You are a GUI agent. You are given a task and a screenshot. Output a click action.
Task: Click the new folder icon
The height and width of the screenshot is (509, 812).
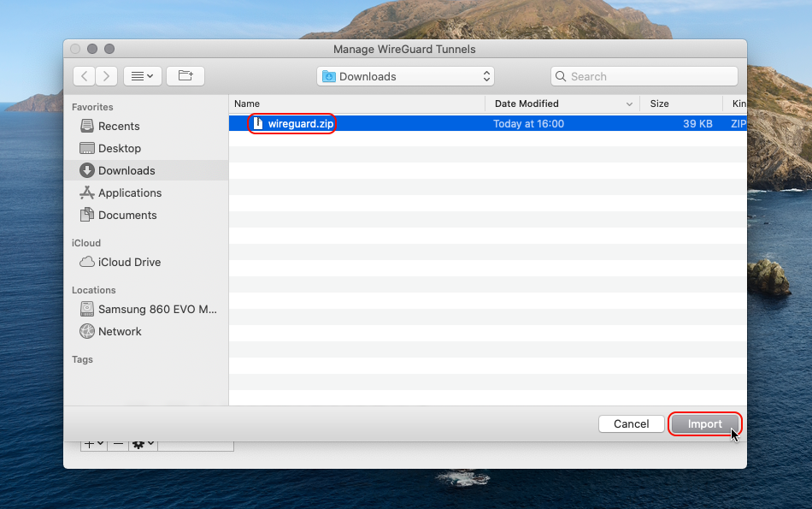click(x=185, y=76)
